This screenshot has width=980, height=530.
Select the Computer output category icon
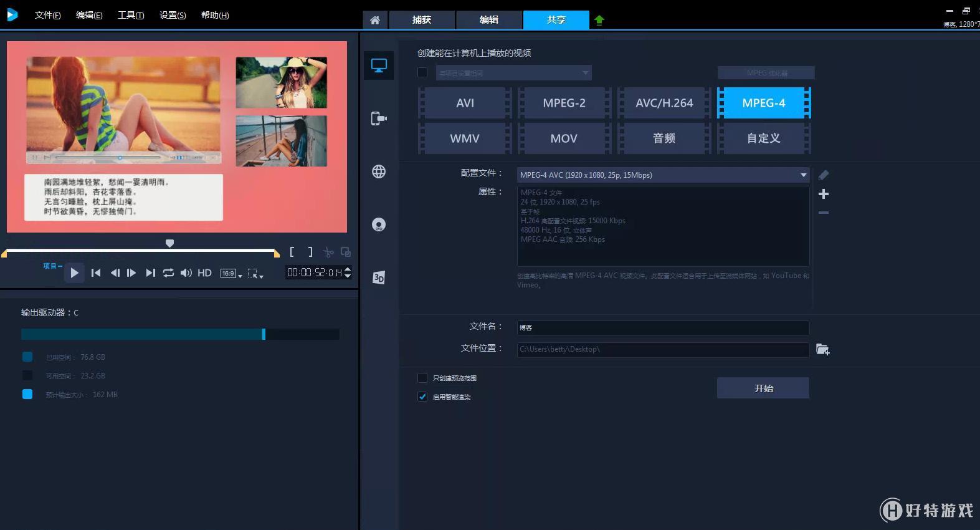[379, 65]
